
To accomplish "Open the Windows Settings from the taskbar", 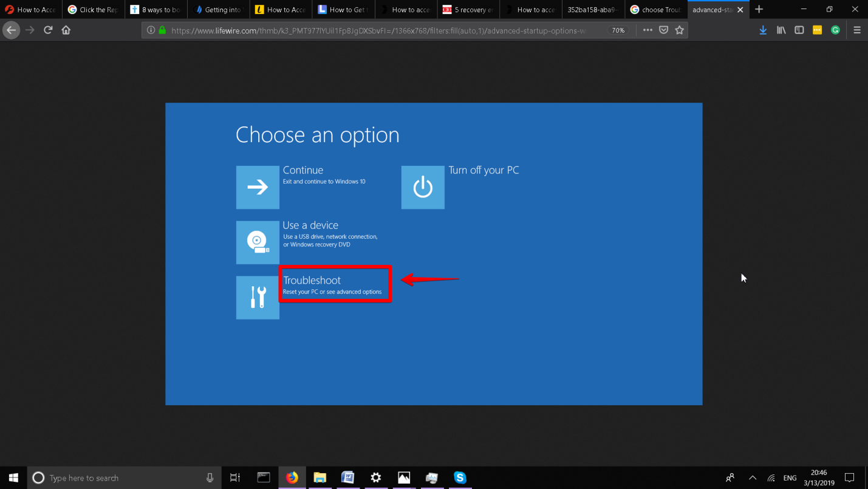I will (x=376, y=478).
